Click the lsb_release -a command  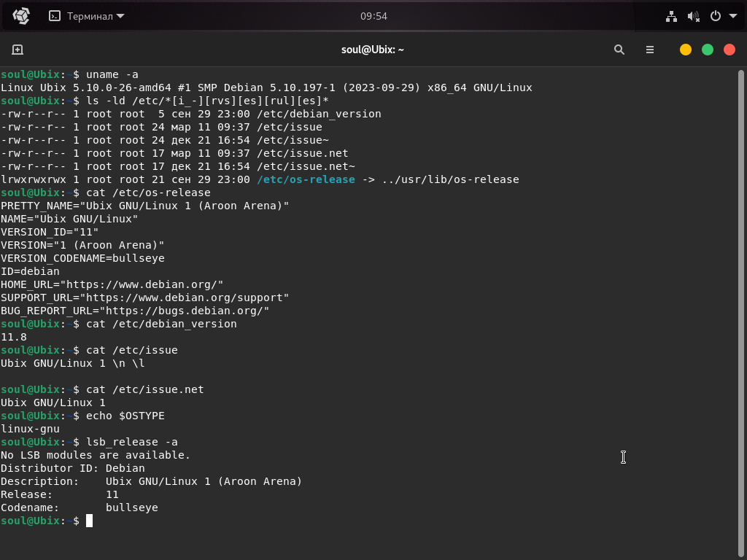[x=132, y=442]
